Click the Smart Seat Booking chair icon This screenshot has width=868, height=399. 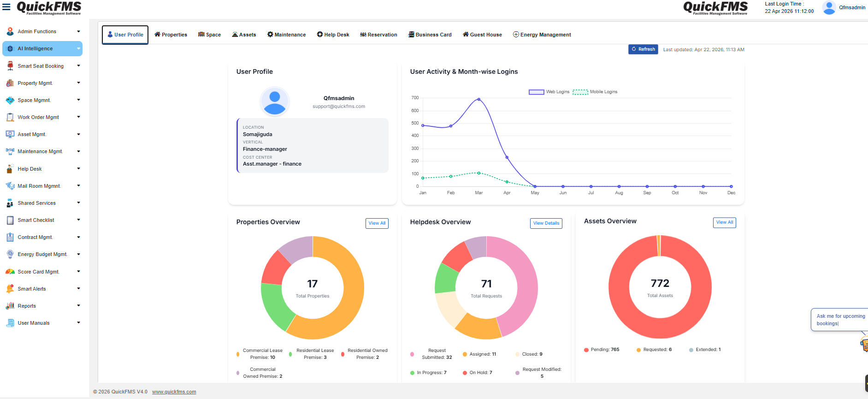pos(10,66)
